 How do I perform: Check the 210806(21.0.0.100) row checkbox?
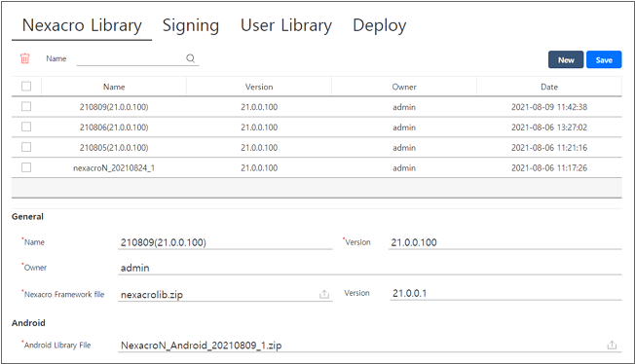[x=26, y=127]
